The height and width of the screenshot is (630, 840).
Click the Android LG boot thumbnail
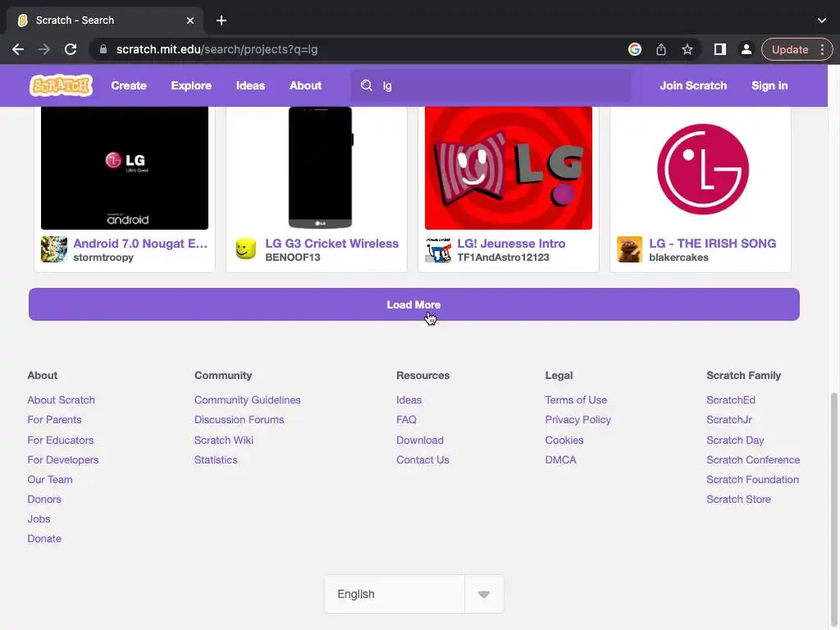[125, 168]
